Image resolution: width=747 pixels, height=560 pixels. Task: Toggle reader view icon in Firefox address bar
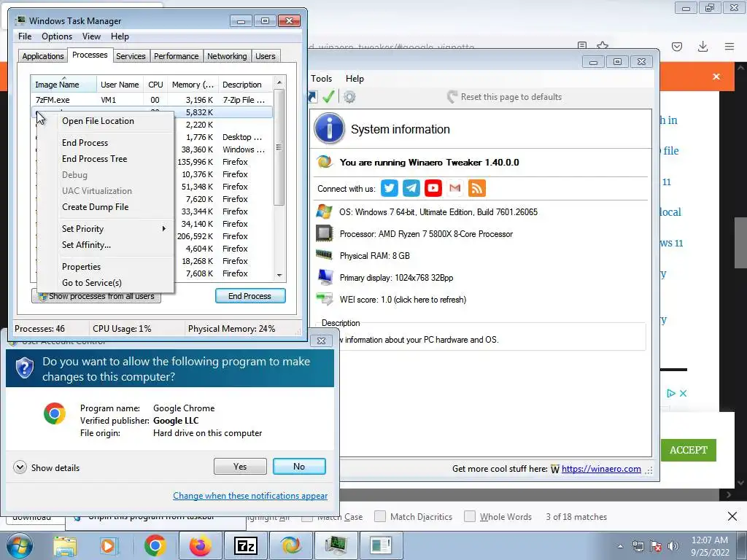[x=581, y=46]
